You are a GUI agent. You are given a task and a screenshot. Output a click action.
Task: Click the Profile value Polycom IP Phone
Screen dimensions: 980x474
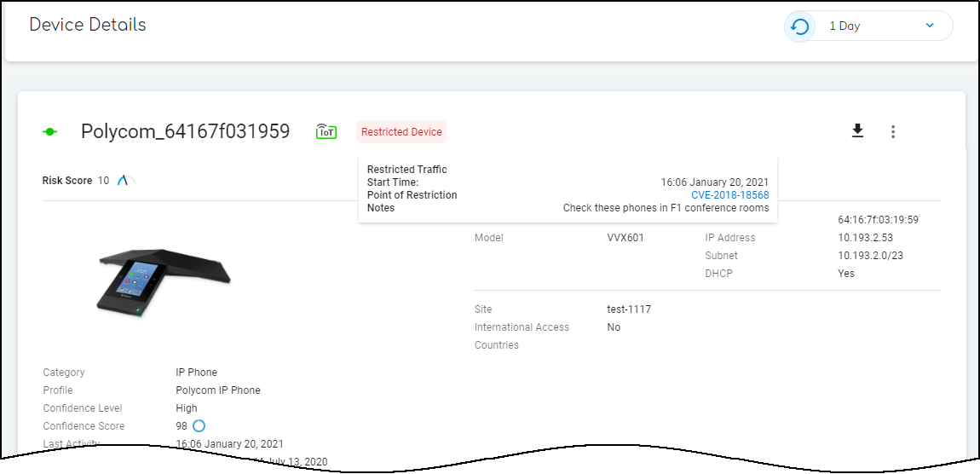[218, 390]
